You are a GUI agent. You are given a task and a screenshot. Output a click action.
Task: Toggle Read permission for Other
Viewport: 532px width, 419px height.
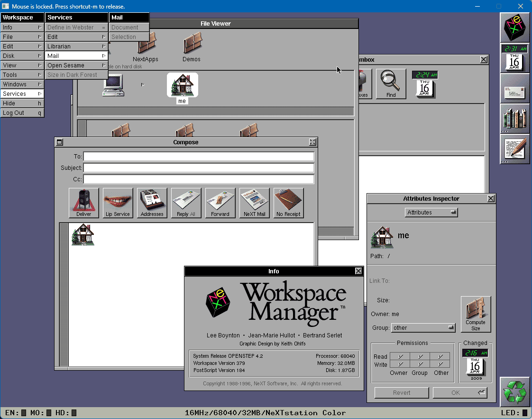[x=440, y=356]
